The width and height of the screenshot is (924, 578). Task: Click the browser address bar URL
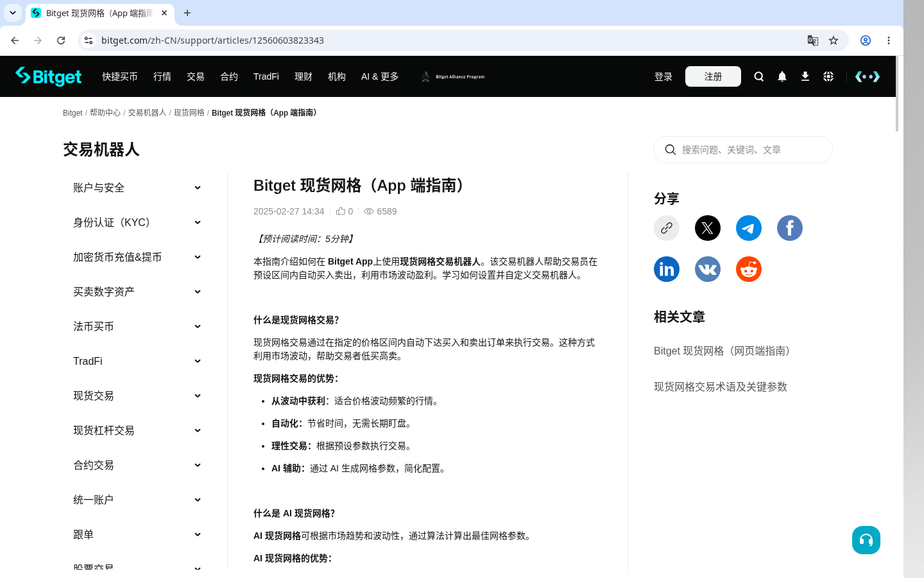click(212, 40)
